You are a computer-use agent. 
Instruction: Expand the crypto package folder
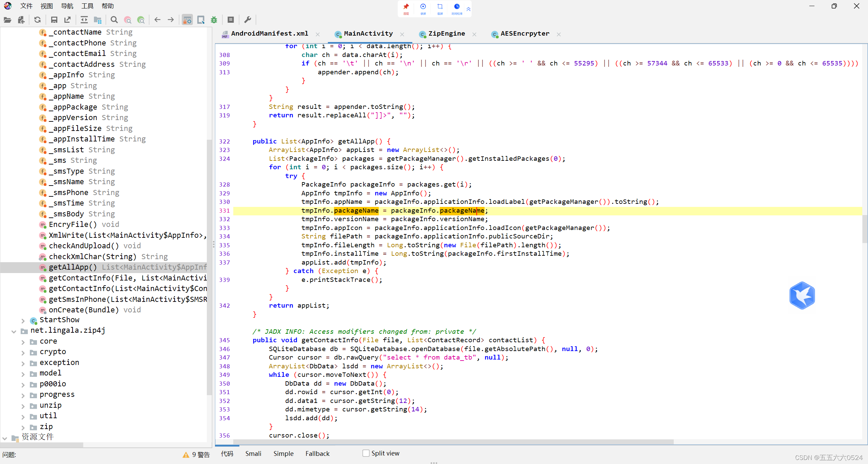(x=23, y=352)
